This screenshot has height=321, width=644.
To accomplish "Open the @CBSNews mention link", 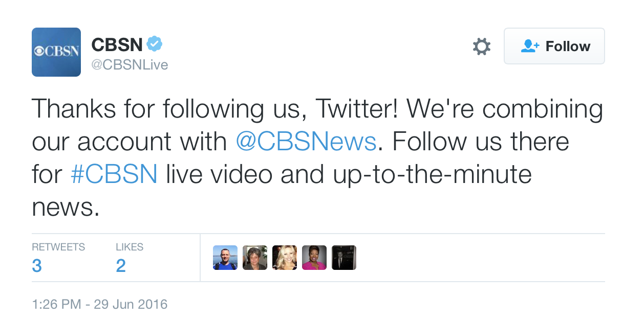I will (x=306, y=142).
